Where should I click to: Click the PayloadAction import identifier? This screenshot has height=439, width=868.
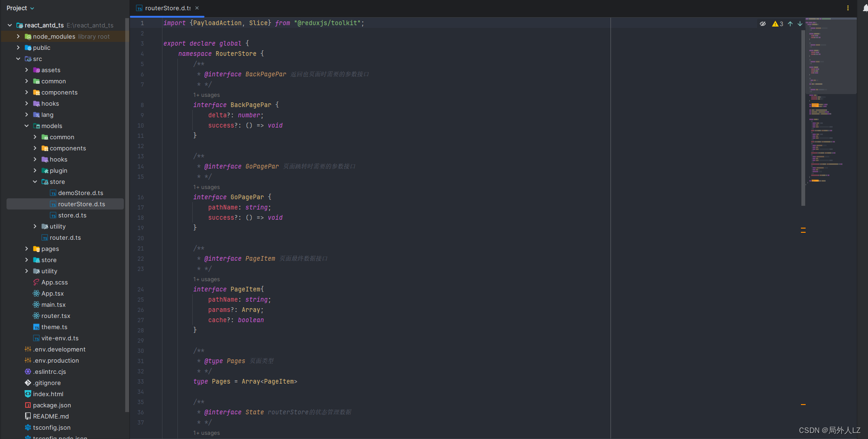click(x=217, y=23)
